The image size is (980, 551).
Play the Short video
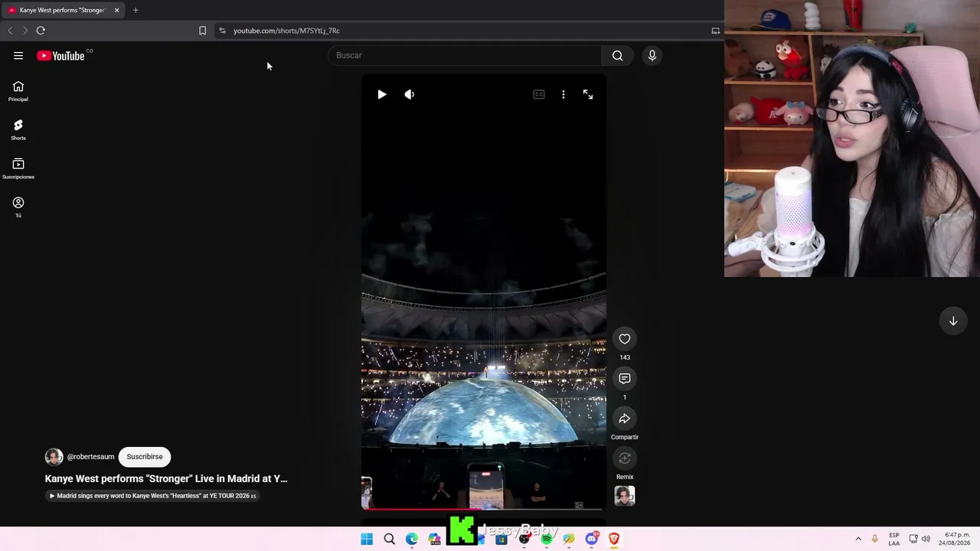[x=382, y=94]
